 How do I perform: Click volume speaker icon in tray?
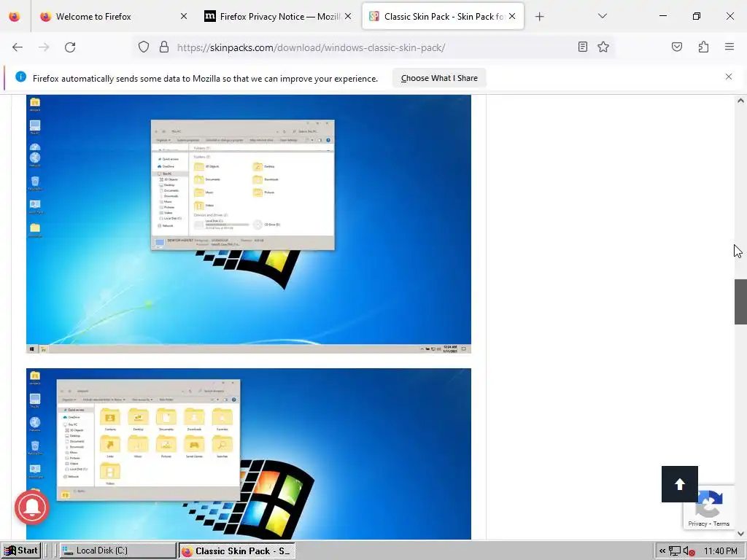[688, 551]
